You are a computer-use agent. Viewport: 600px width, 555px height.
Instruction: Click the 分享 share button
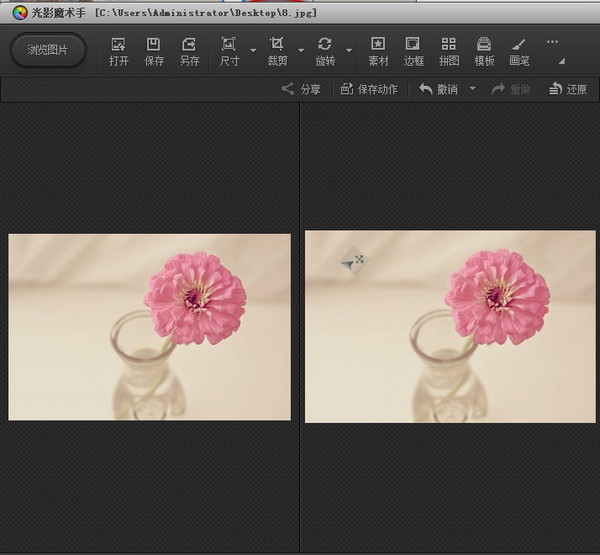click(x=301, y=89)
